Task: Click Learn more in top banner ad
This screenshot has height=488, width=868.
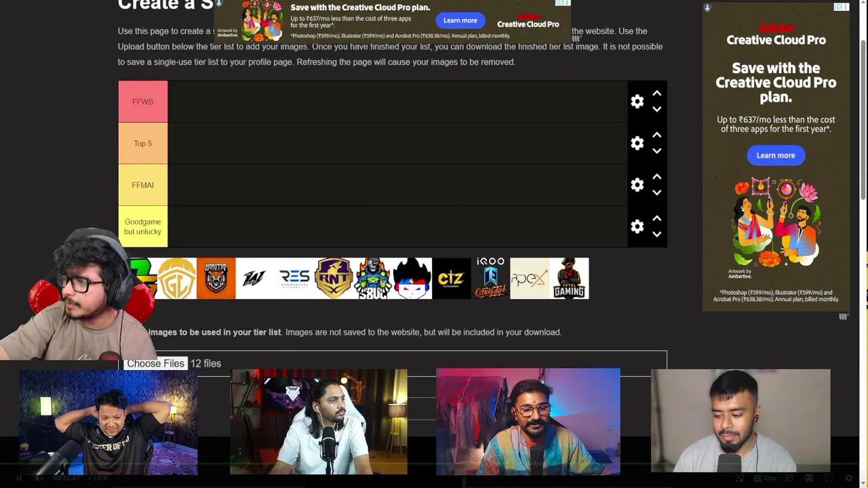Action: pyautogui.click(x=460, y=20)
